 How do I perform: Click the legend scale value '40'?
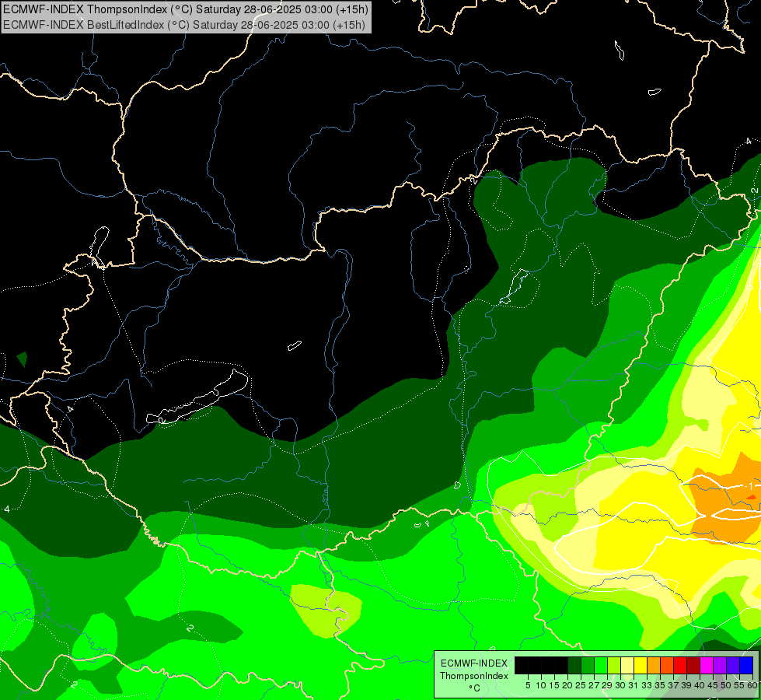pyautogui.click(x=700, y=685)
